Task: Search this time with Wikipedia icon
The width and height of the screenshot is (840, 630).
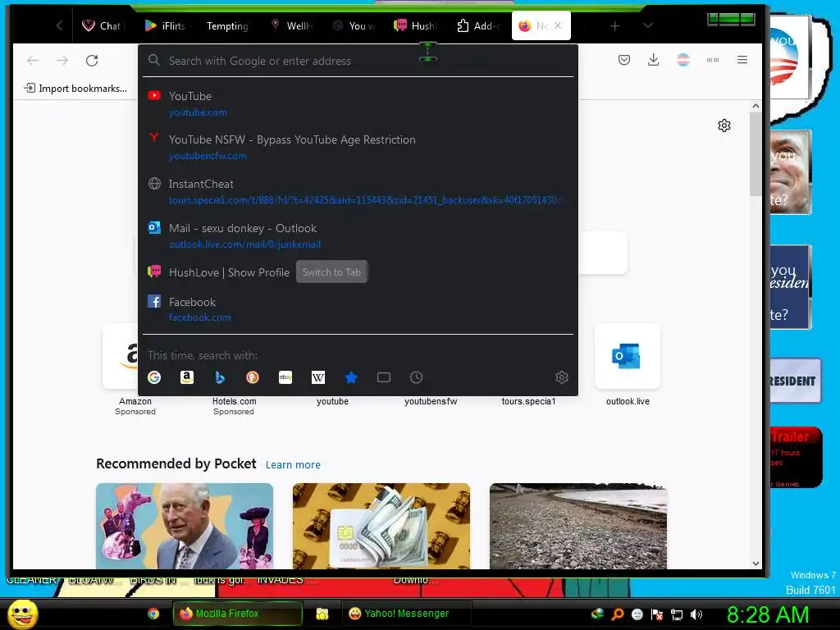Action: point(318,377)
